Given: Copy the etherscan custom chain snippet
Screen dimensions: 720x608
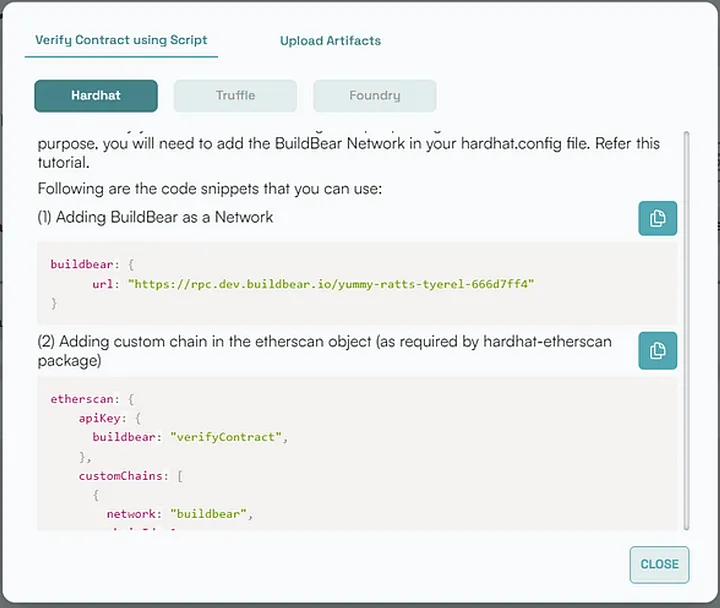Looking at the screenshot, I should coord(658,351).
